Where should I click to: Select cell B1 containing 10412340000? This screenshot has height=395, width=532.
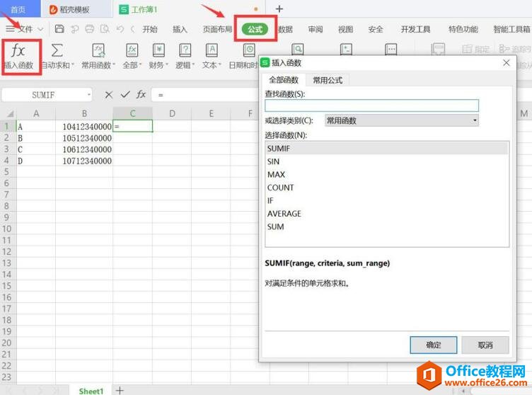(x=84, y=126)
